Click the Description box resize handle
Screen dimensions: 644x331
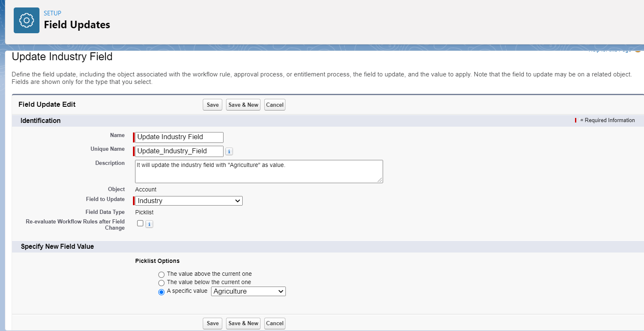[x=380, y=180]
